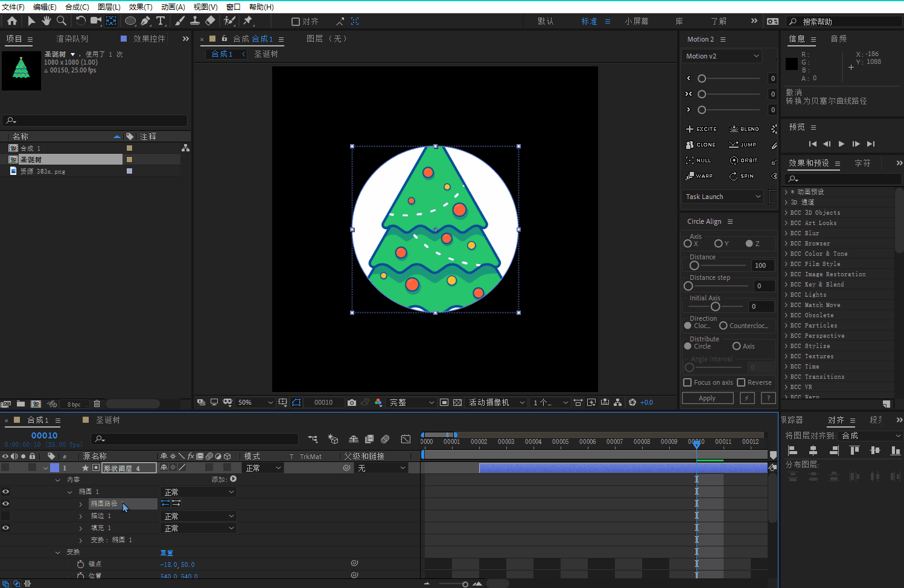
Task: Switch to the 渲染队列 tab
Action: coord(72,39)
